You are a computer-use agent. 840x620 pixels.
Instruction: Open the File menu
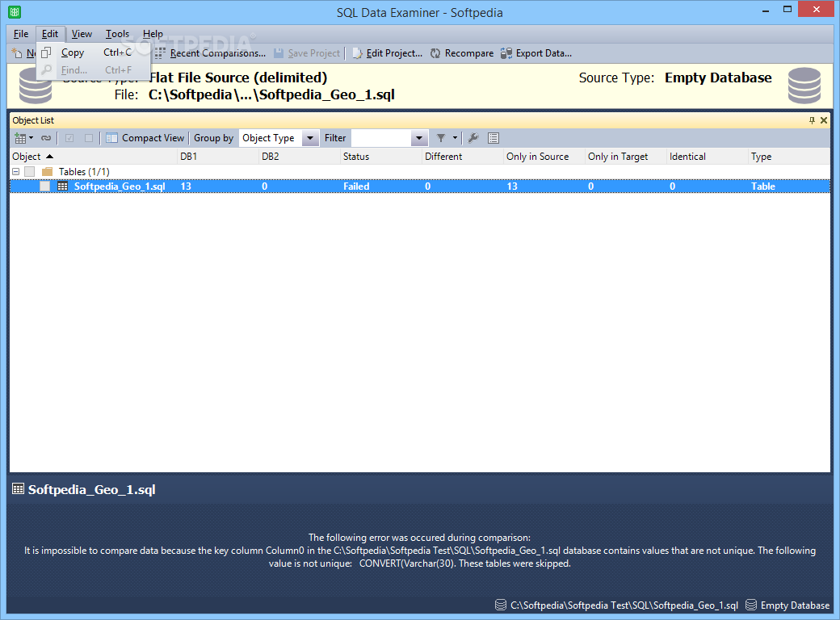click(x=21, y=34)
